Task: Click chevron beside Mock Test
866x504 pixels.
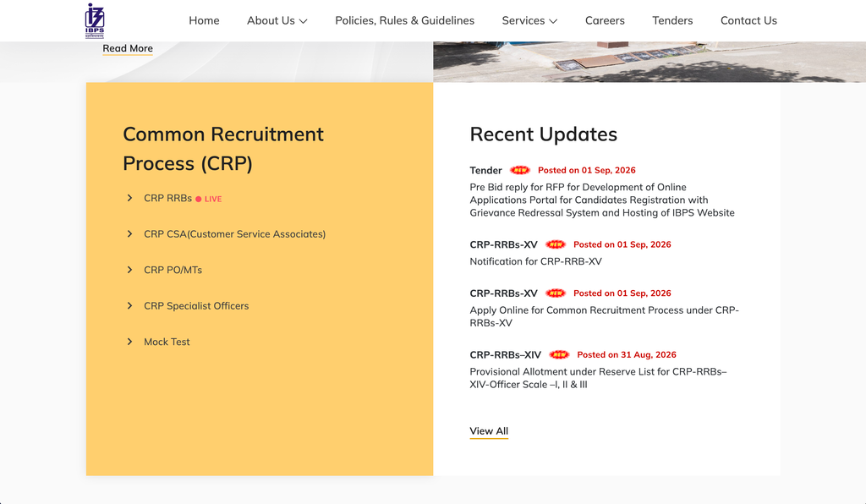Action: 129,342
